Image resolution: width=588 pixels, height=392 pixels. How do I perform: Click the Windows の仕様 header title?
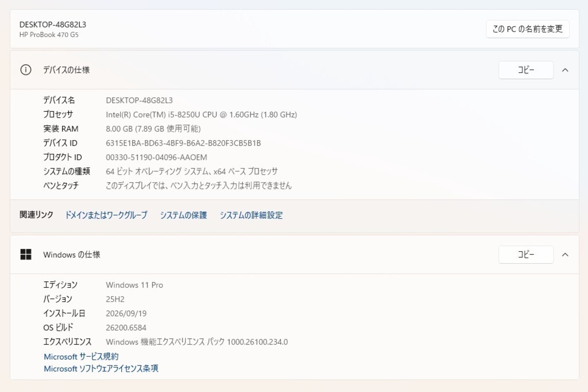pyautogui.click(x=72, y=254)
